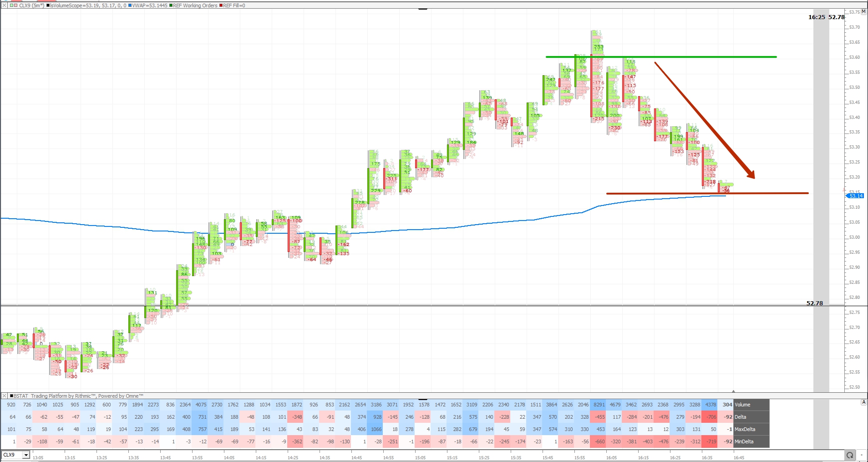Click the MinDelta cell showing -719
Screen dimensions: 868x462
(710, 441)
